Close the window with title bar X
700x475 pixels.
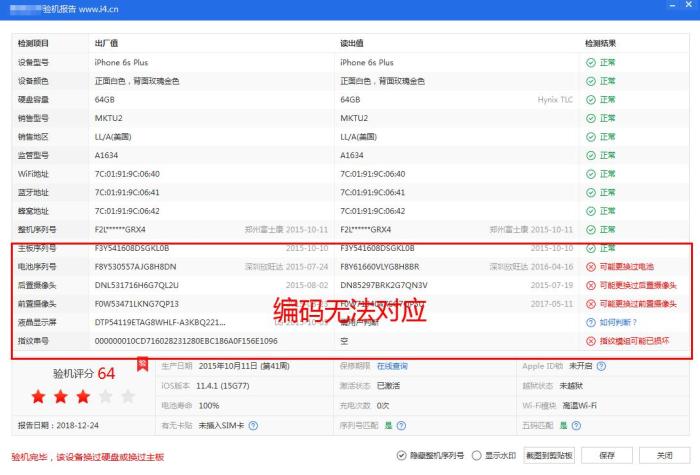pyautogui.click(x=689, y=4)
